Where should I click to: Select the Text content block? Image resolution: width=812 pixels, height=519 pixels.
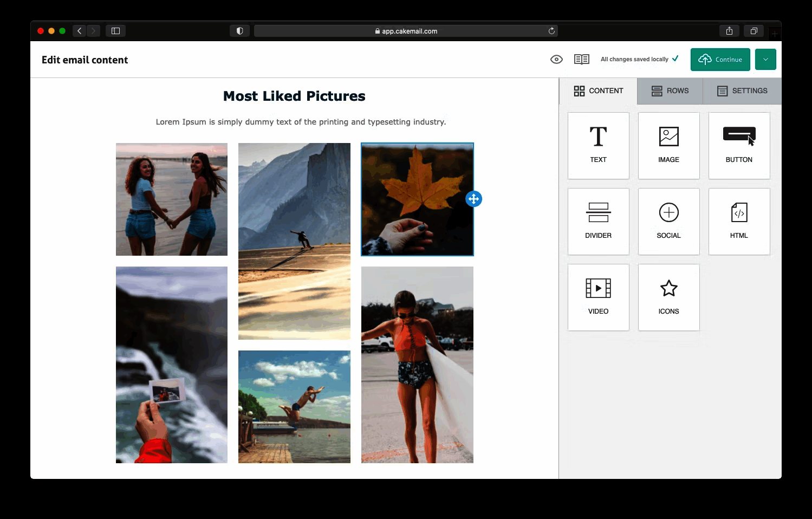(x=598, y=145)
